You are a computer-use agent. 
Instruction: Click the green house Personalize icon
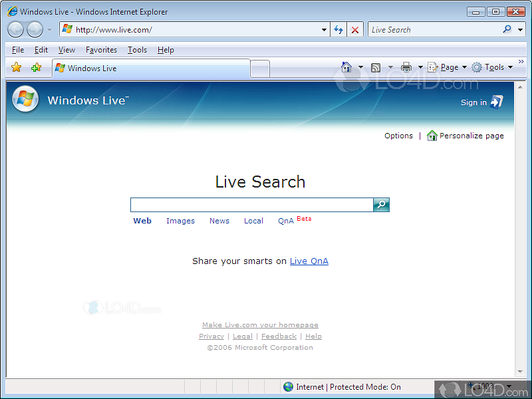click(432, 136)
